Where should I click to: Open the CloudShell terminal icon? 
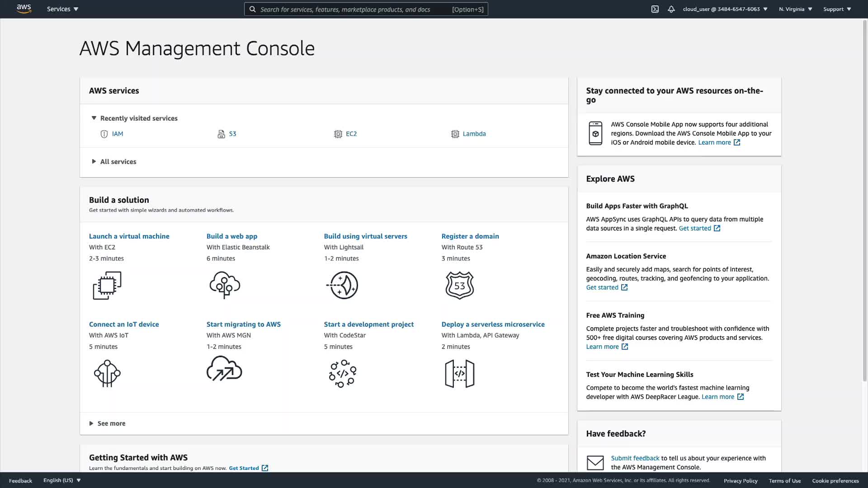click(655, 9)
